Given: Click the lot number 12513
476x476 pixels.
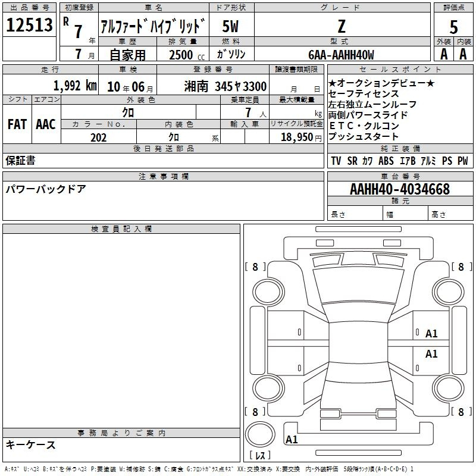Looking at the screenshot, I should (29, 25).
